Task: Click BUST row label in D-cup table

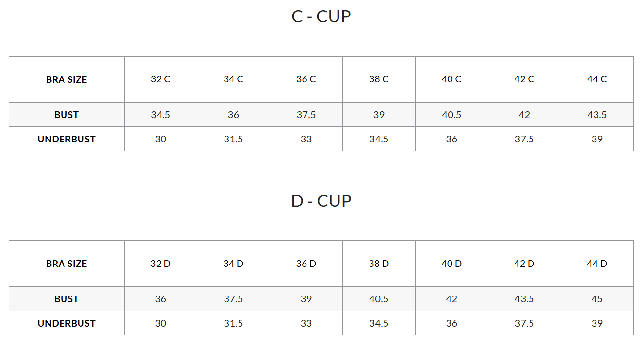Action: pyautogui.click(x=66, y=299)
